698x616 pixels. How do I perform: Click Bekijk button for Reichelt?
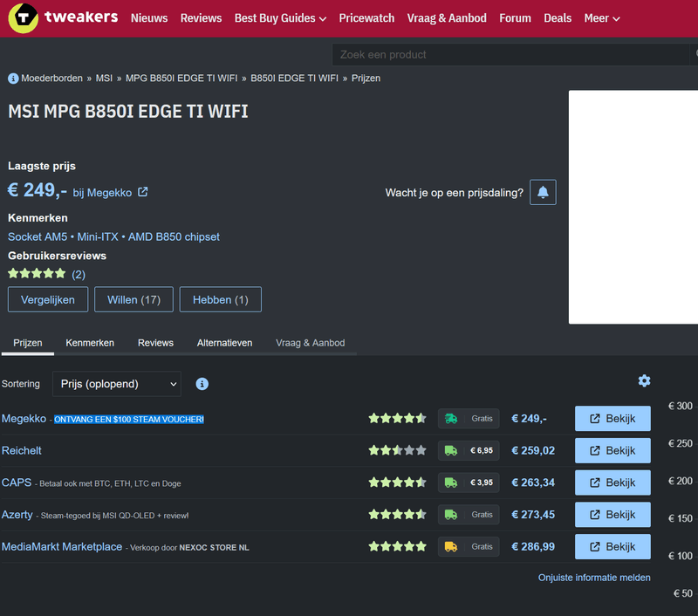point(612,450)
